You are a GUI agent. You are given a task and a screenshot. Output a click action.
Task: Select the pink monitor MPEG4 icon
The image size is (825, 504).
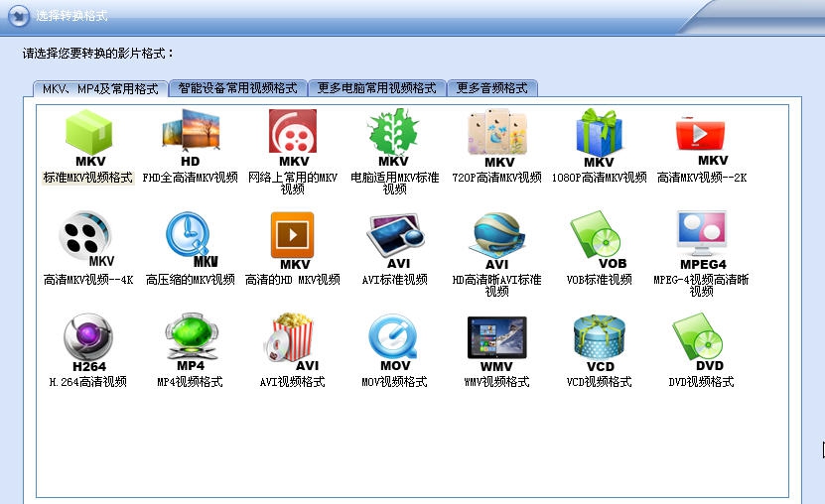pyautogui.click(x=703, y=241)
